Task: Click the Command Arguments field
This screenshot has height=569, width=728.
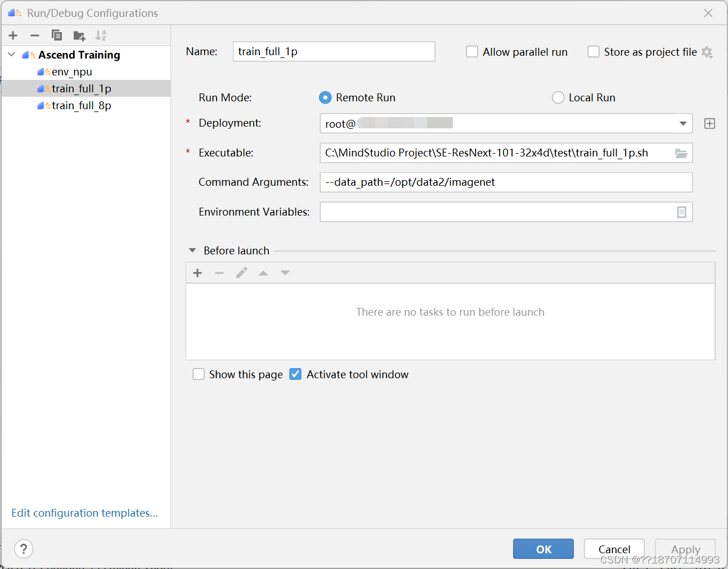Action: 506,182
